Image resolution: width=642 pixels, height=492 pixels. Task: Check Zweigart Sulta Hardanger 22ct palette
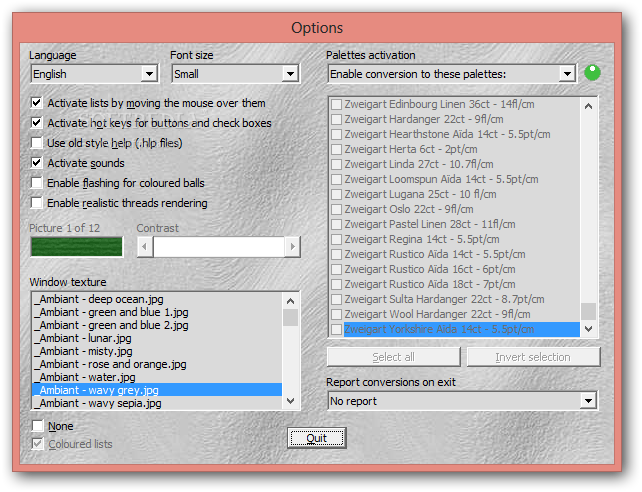336,299
